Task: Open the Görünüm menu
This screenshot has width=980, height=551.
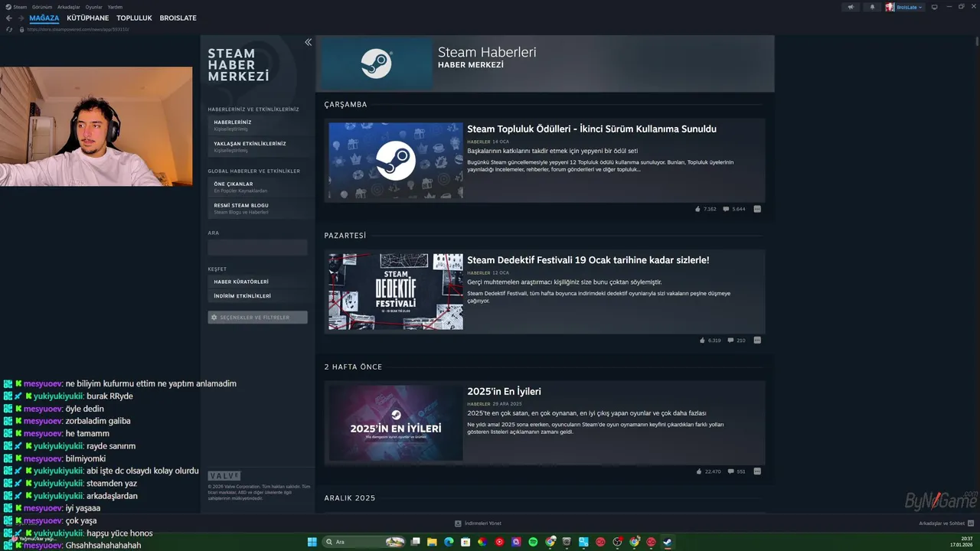Action: [x=42, y=7]
